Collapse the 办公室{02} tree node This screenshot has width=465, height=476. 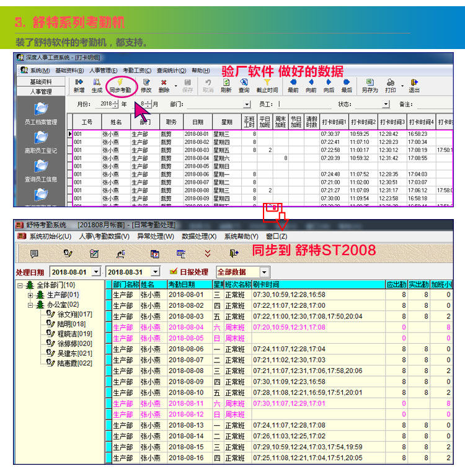30,305
